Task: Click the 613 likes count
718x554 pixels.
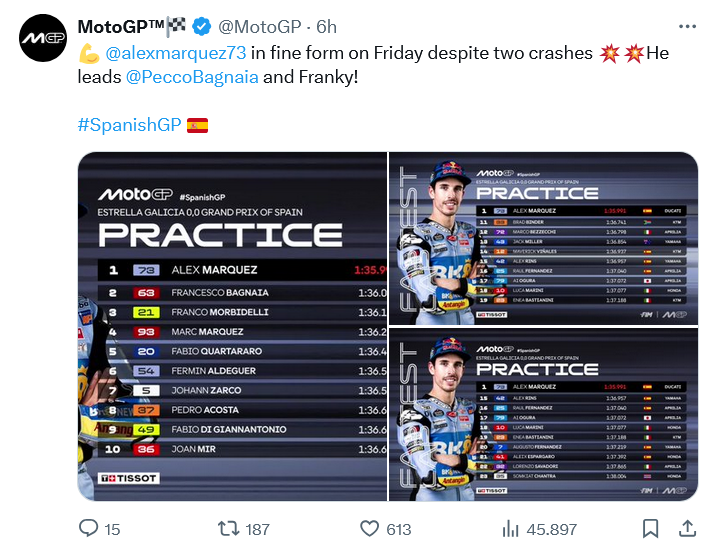Action: tap(399, 529)
